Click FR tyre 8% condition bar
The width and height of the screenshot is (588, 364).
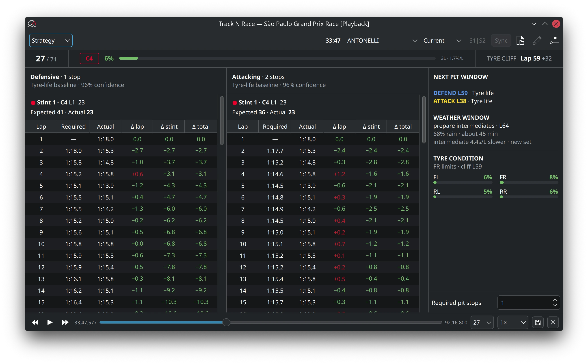(529, 182)
